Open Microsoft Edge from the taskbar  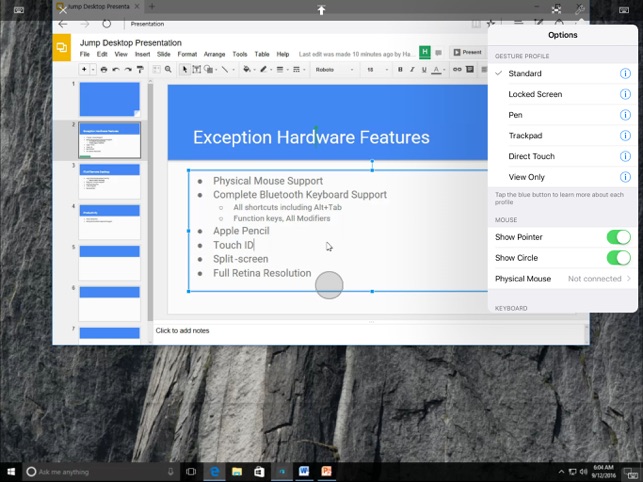tap(214, 471)
